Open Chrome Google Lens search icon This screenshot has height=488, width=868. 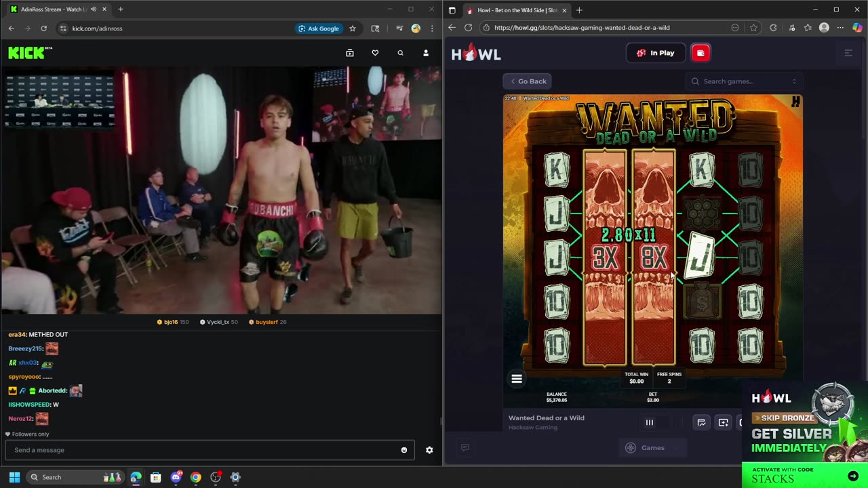(375, 28)
